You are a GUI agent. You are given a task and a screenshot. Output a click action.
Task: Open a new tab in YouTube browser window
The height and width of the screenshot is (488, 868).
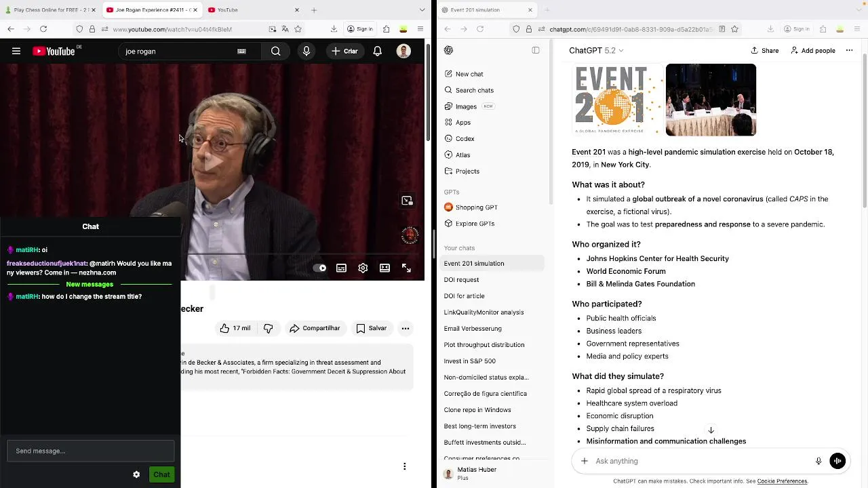click(314, 10)
